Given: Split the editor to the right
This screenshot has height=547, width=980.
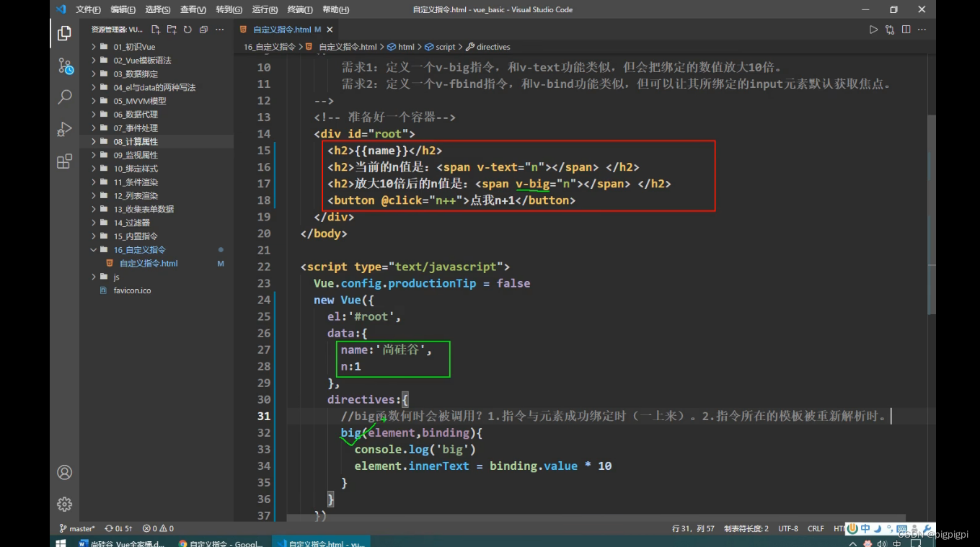Looking at the screenshot, I should point(906,30).
